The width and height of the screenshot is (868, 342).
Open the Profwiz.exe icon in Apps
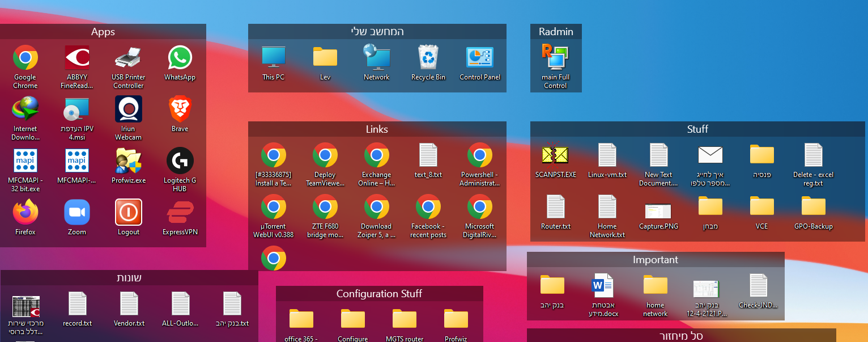click(129, 161)
